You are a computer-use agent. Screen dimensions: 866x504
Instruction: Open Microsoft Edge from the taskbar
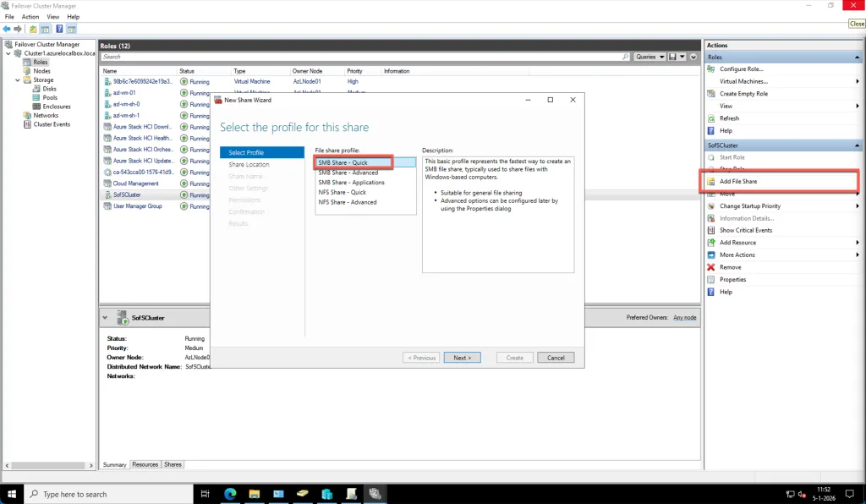[x=230, y=494]
